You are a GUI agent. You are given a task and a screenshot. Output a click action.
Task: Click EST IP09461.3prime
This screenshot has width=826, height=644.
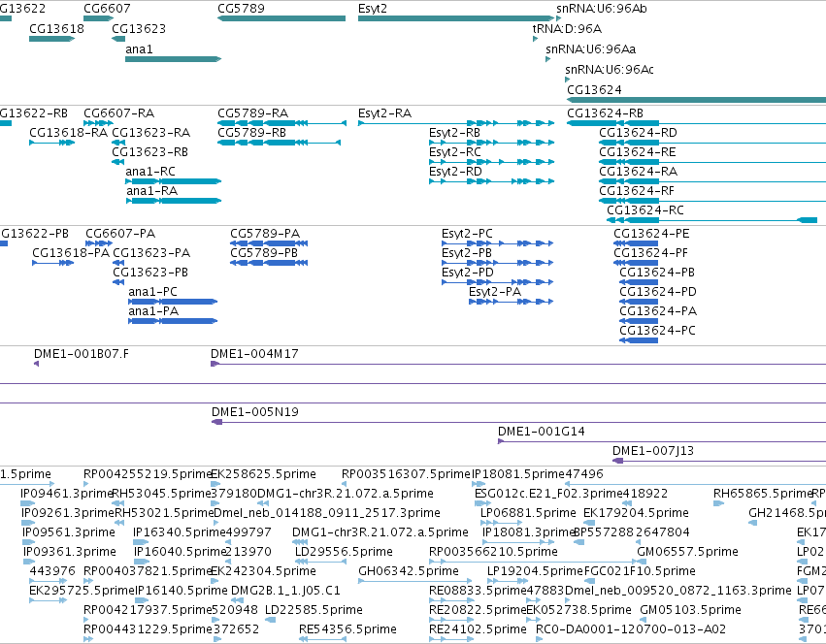(67, 494)
